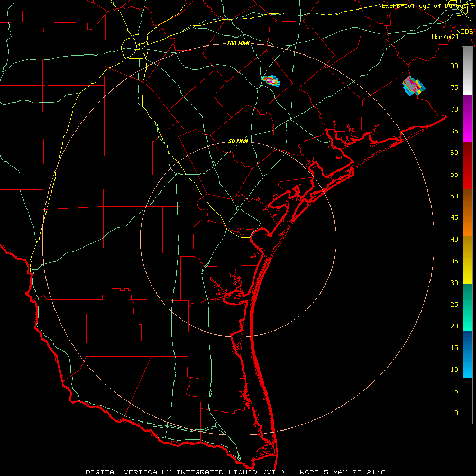Click the scale value "20"
476x476 pixels.
tap(454, 326)
